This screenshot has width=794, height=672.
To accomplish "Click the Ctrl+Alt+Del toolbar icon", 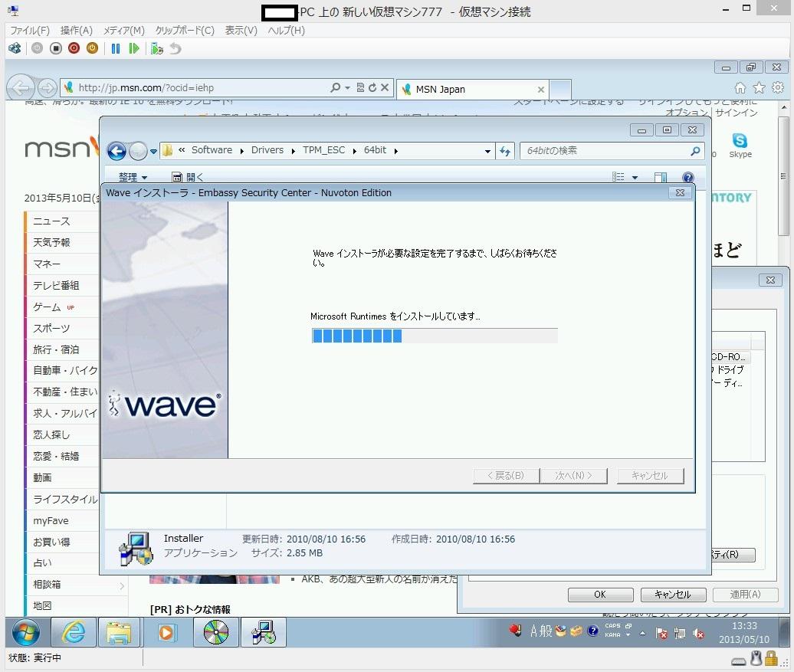I will pos(15,48).
